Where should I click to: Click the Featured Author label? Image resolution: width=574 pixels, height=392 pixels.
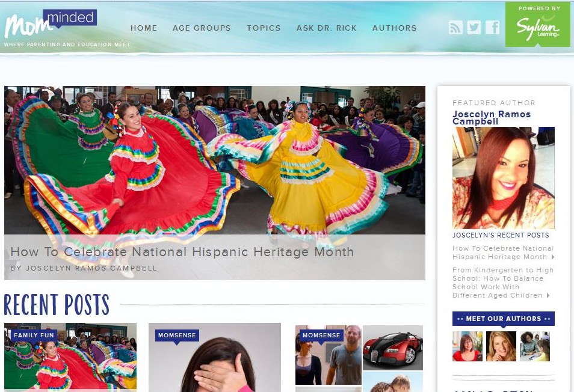[494, 103]
